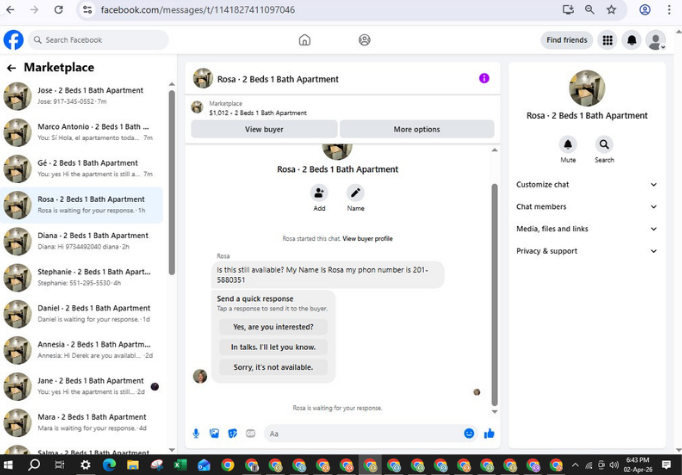Open the browser zoom icon
The width and height of the screenshot is (682, 475).
tap(589, 10)
